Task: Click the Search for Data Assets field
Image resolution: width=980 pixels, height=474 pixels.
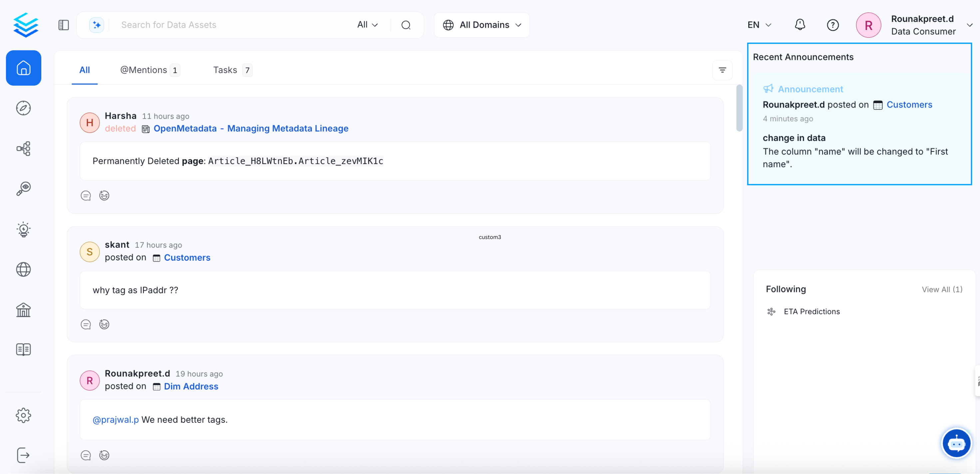Action: (228, 25)
